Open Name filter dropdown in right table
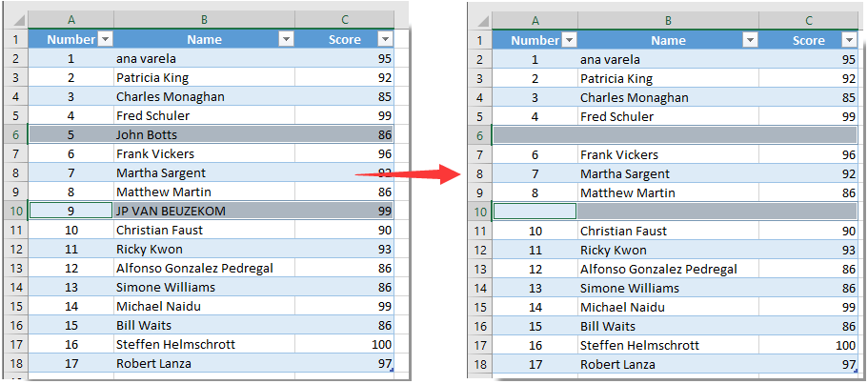The height and width of the screenshot is (384, 868). point(749,40)
